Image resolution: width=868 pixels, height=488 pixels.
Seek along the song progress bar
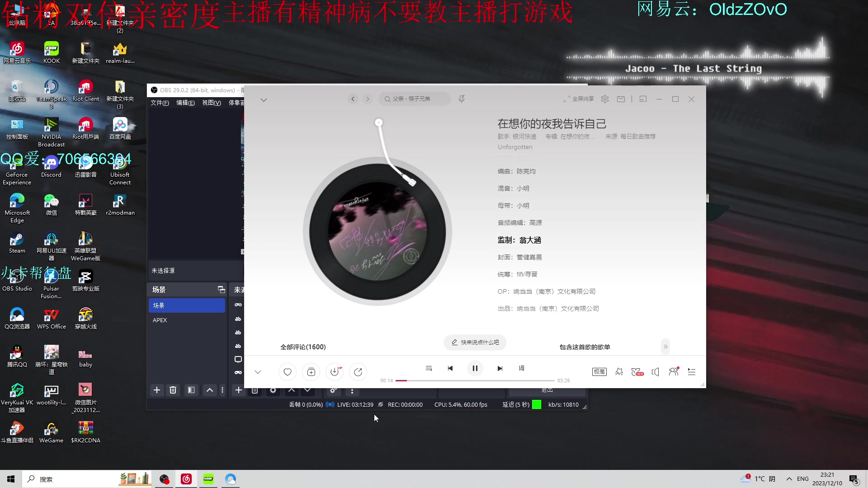(475, 380)
